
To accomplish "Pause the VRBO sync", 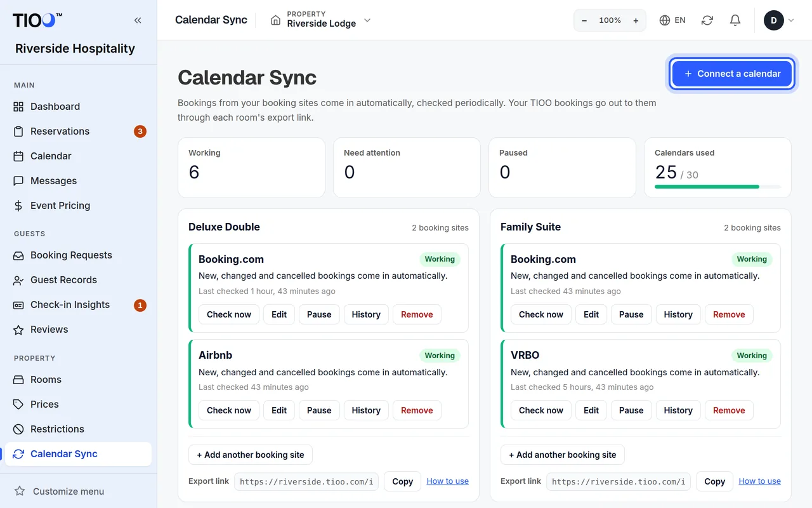I will tap(631, 410).
